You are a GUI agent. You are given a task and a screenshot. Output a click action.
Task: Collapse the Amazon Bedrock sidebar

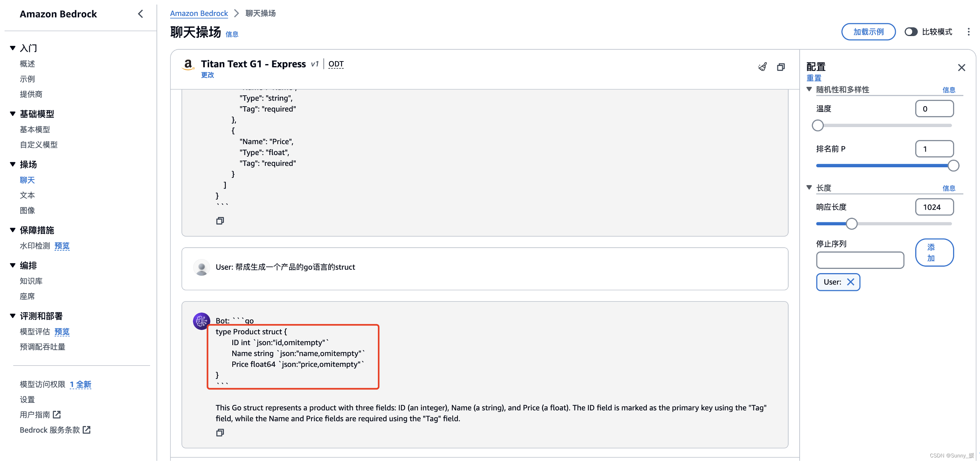[x=140, y=14]
